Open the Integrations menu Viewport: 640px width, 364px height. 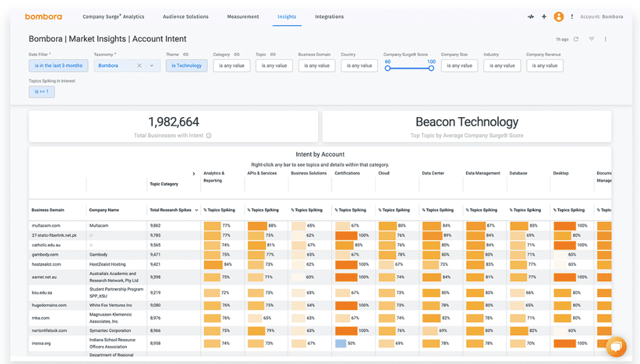[330, 17]
